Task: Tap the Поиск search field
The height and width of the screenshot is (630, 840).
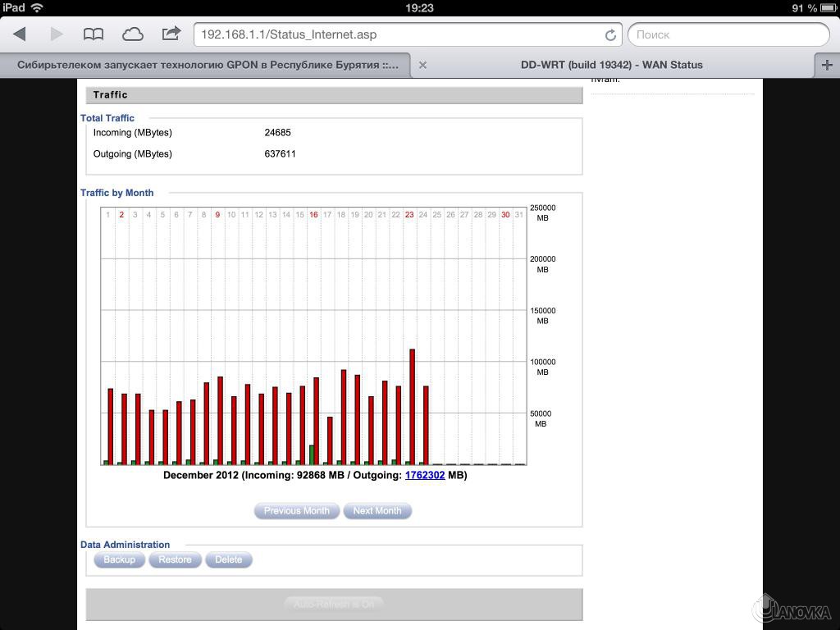Action: click(728, 34)
